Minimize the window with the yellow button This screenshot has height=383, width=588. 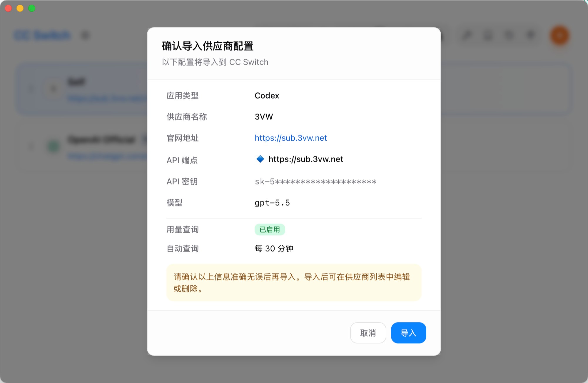pyautogui.click(x=20, y=8)
